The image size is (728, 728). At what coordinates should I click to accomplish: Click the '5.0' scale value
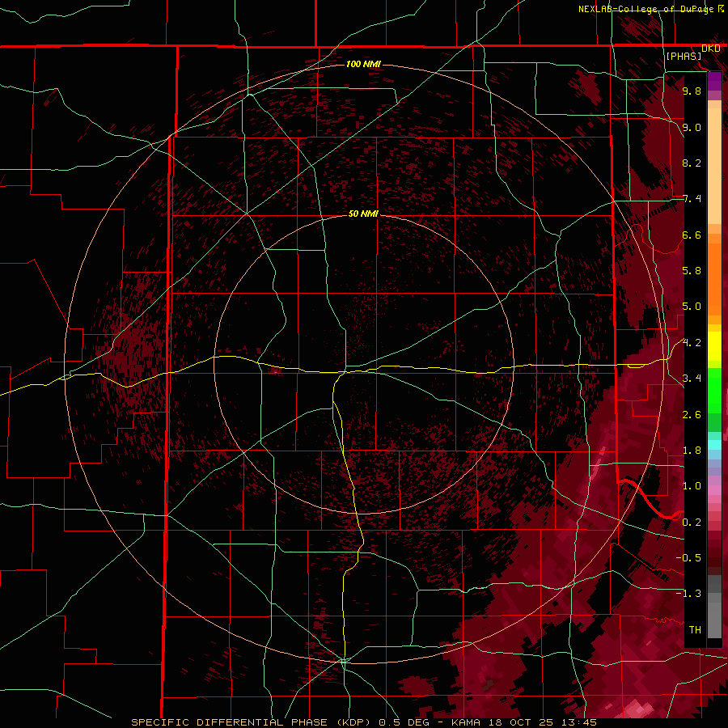pyautogui.click(x=692, y=307)
